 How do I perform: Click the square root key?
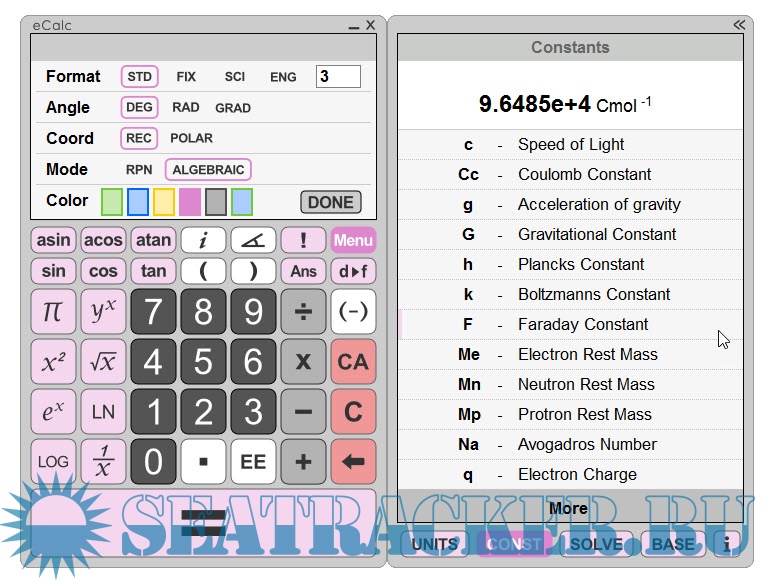tap(103, 362)
